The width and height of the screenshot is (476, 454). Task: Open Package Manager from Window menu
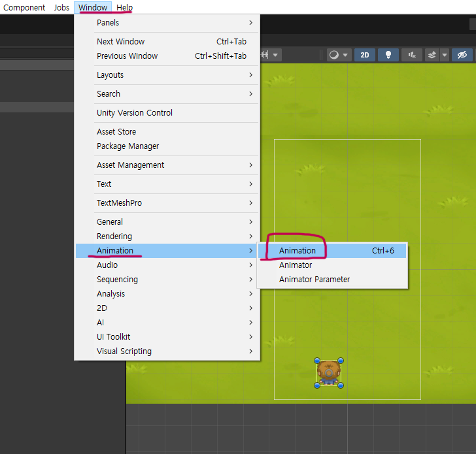click(127, 146)
